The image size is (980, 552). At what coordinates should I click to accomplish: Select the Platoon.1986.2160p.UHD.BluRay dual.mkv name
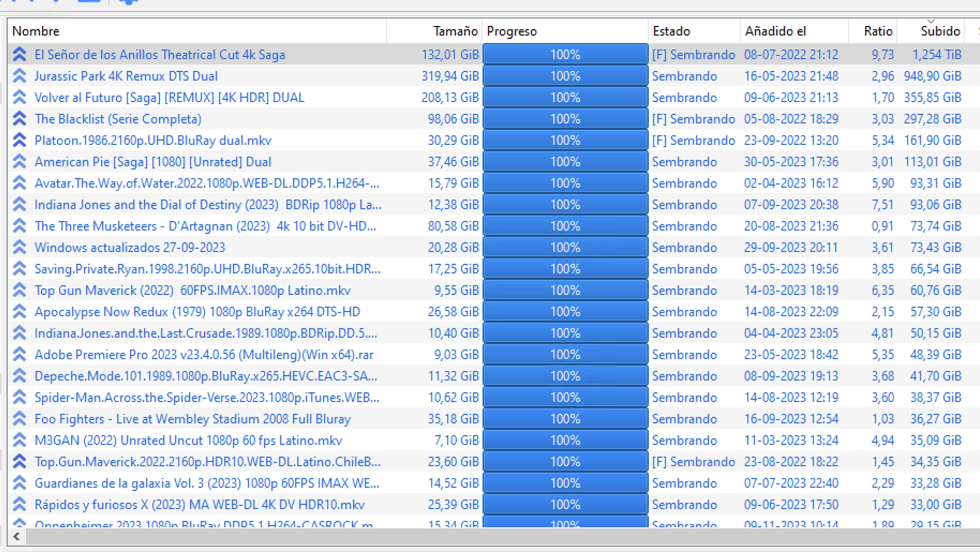point(153,140)
